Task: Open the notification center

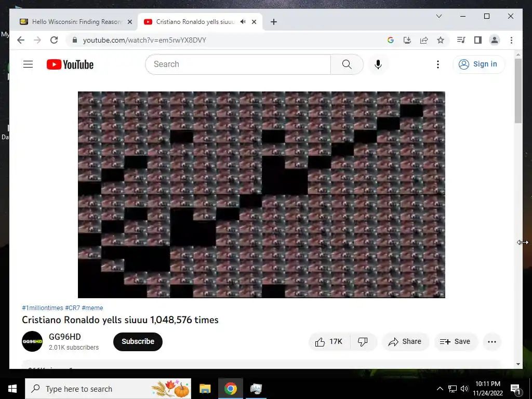Action: pyautogui.click(x=515, y=389)
